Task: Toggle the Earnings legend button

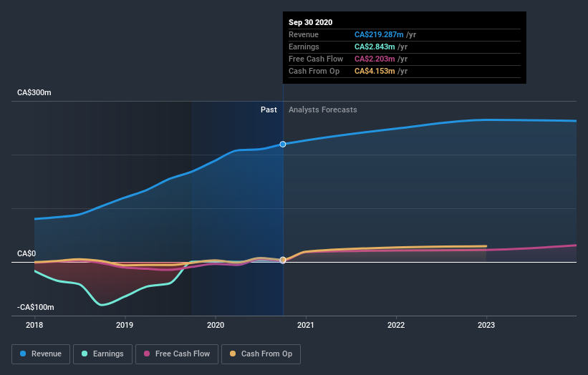Action: [x=102, y=354]
